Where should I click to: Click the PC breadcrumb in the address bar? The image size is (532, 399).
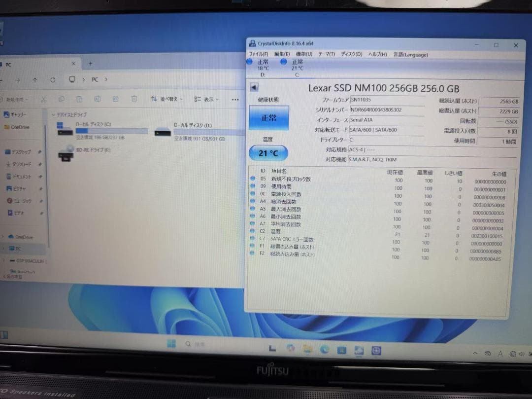(x=95, y=79)
